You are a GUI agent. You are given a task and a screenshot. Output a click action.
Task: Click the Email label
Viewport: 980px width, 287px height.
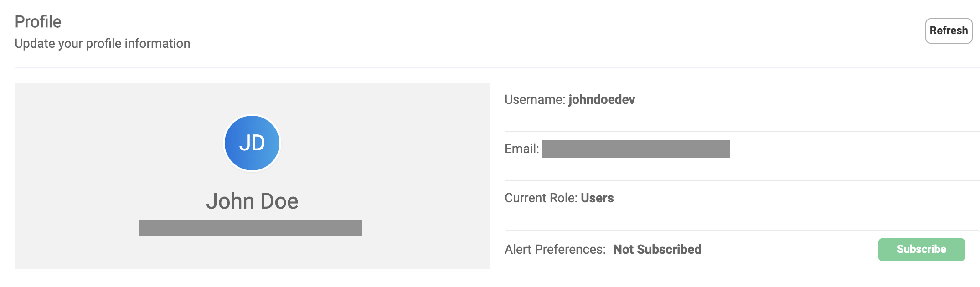522,149
